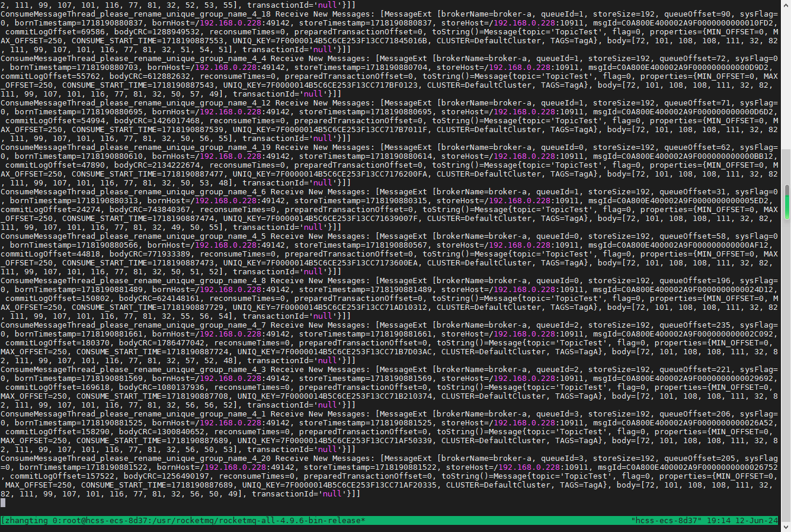Screen dimensions: 791x532
Task: Click the thread name ending in "name_4_7"
Action: 133,325
